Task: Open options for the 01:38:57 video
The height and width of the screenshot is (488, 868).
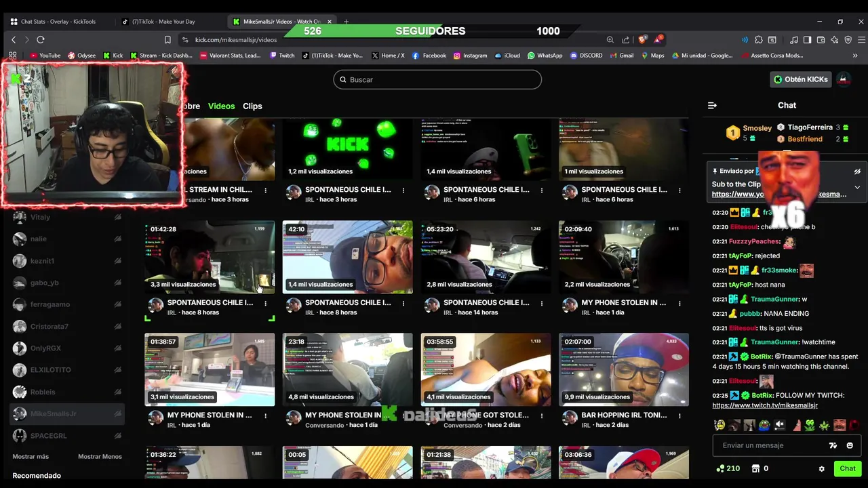Action: point(265,415)
